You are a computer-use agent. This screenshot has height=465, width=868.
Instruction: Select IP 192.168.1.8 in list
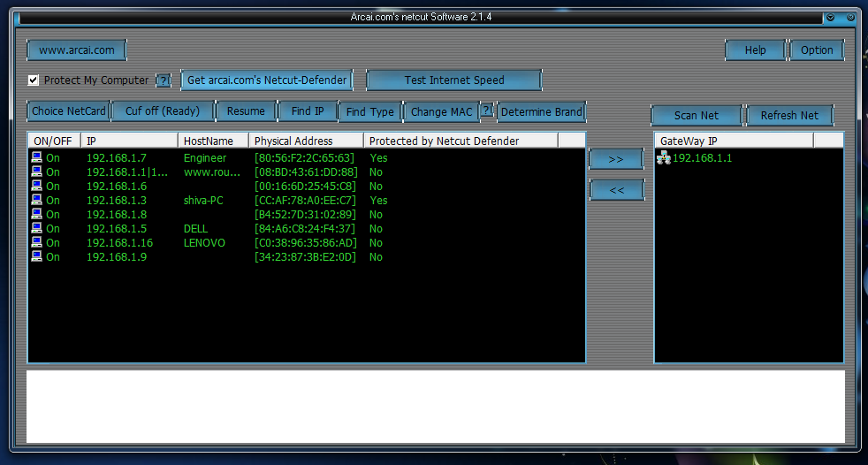point(117,214)
